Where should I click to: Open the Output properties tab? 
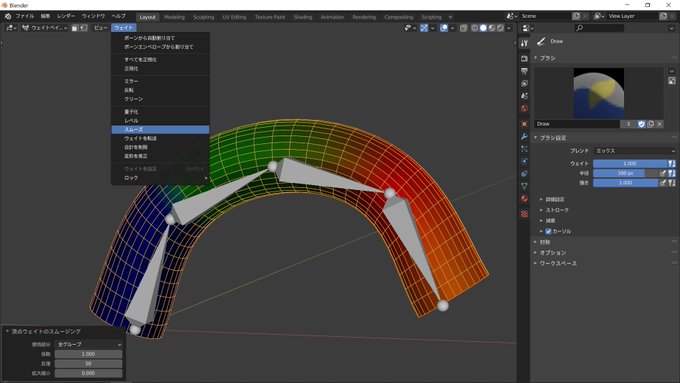tap(524, 71)
